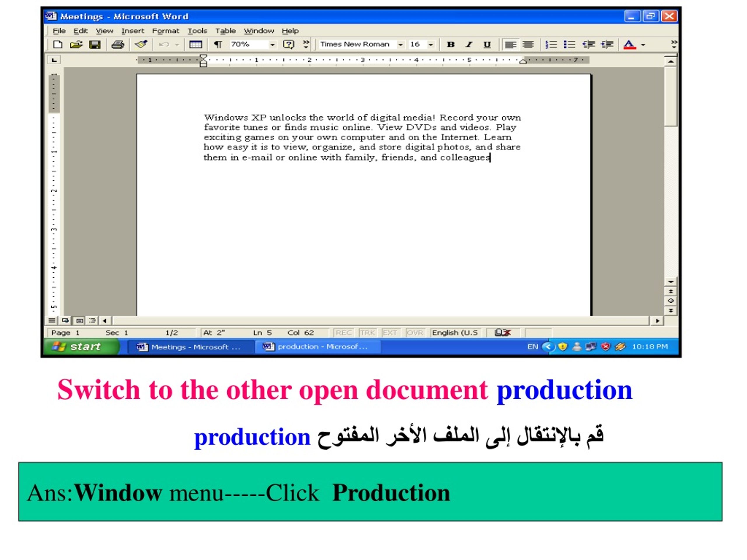Open the View menu
747x560 pixels.
click(x=104, y=31)
